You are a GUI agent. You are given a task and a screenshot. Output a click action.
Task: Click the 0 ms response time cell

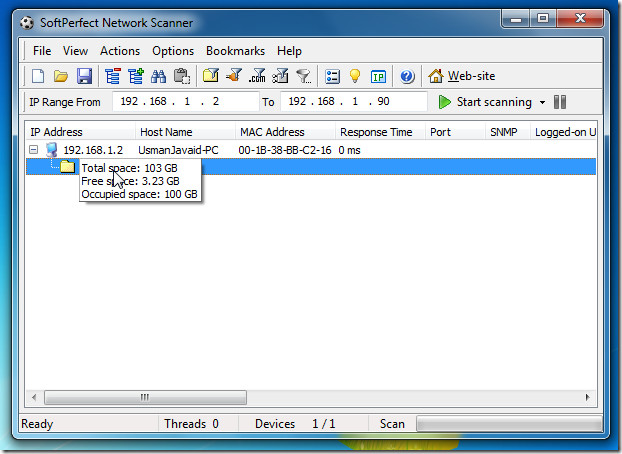(349, 150)
